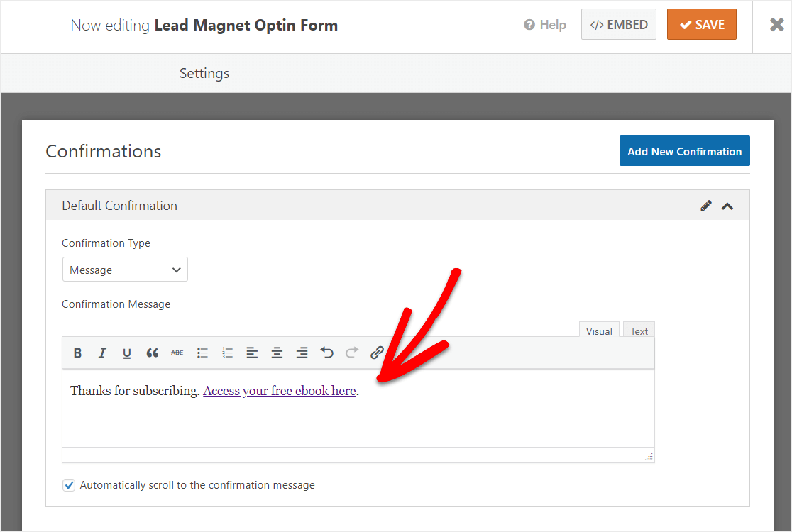This screenshot has width=792, height=532.
Task: Align message text right
Action: [302, 353]
